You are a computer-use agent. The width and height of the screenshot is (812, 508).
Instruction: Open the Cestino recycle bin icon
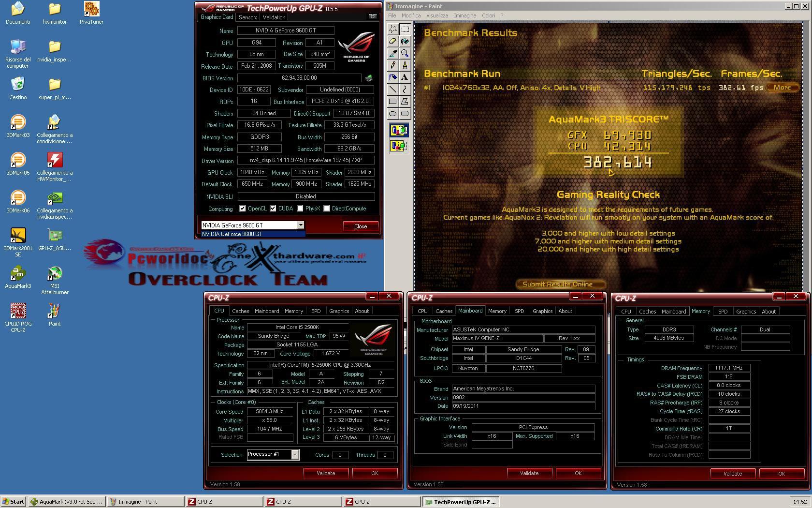point(18,89)
